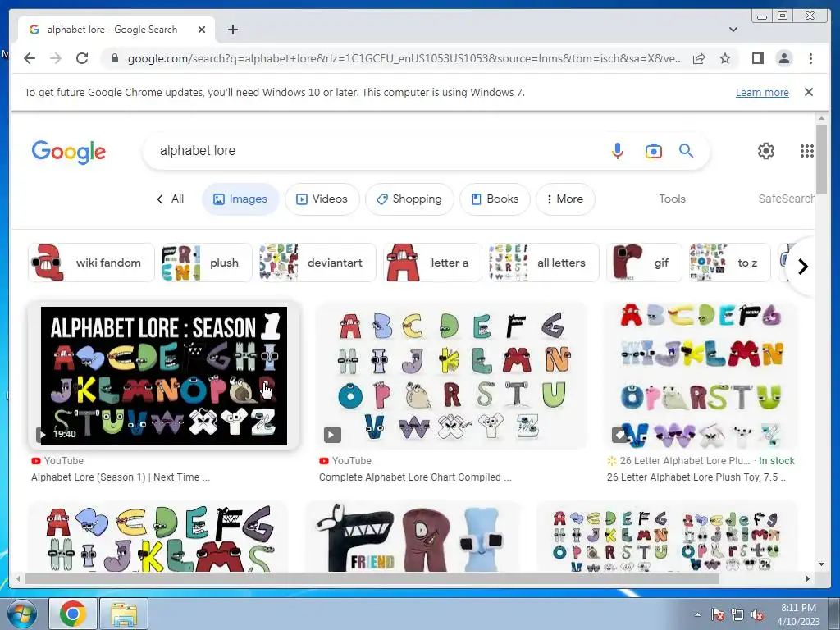840x630 pixels.
Task: Select the gif suggestion chip
Action: coord(644,262)
